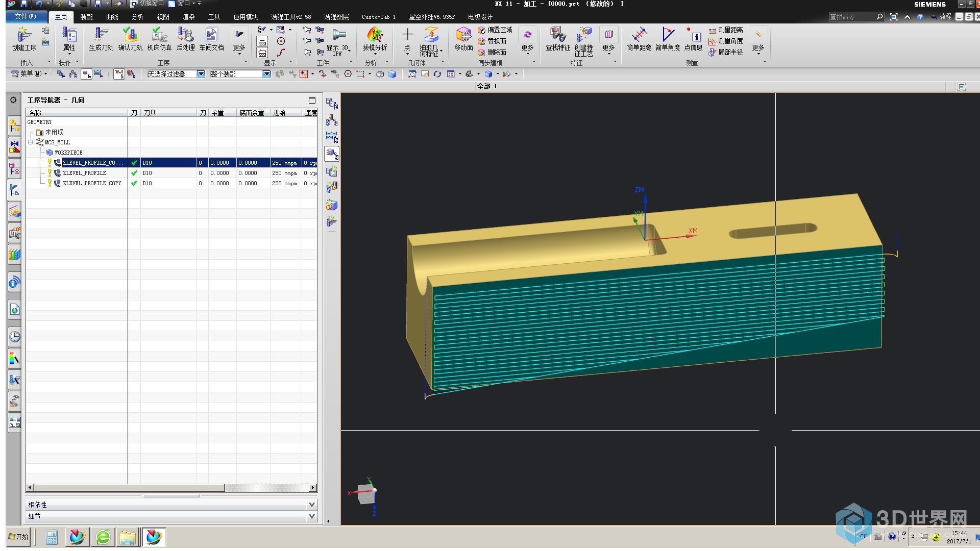Open 菜单(M) dropdown menu

pyautogui.click(x=29, y=74)
